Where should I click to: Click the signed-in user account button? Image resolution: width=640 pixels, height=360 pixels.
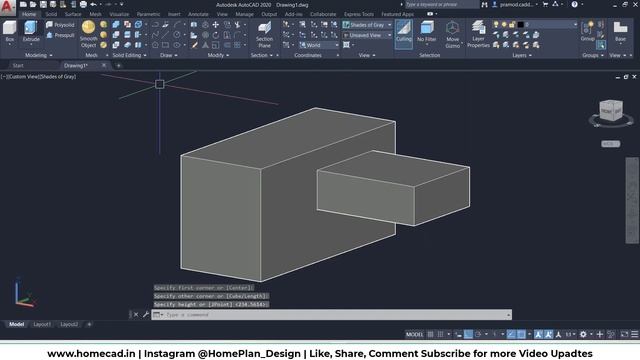point(515,4)
